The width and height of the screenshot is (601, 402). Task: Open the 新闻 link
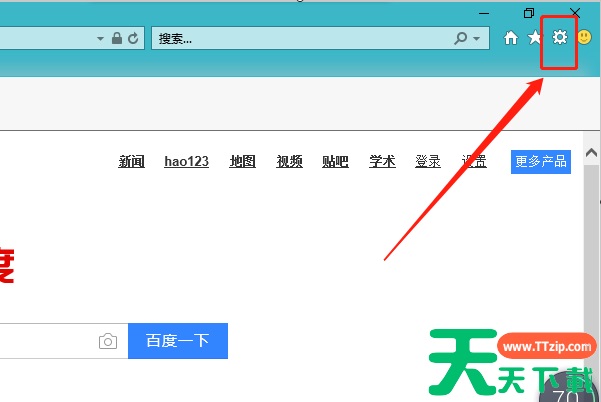(x=131, y=161)
